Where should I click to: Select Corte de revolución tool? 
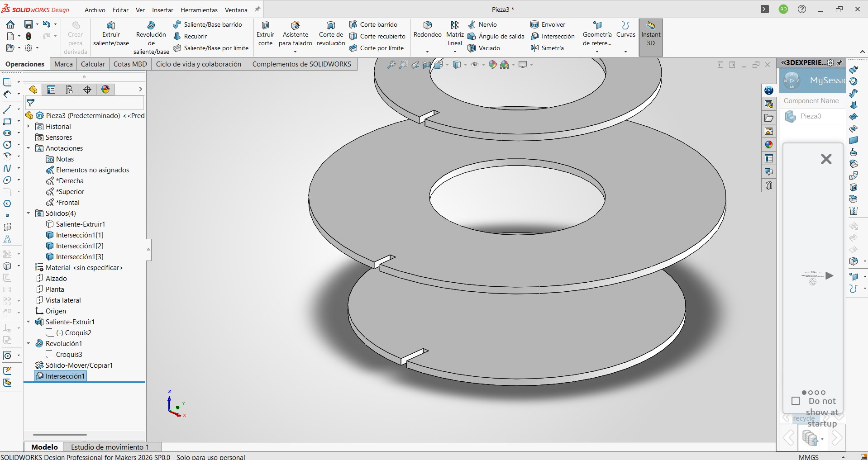coord(331,34)
